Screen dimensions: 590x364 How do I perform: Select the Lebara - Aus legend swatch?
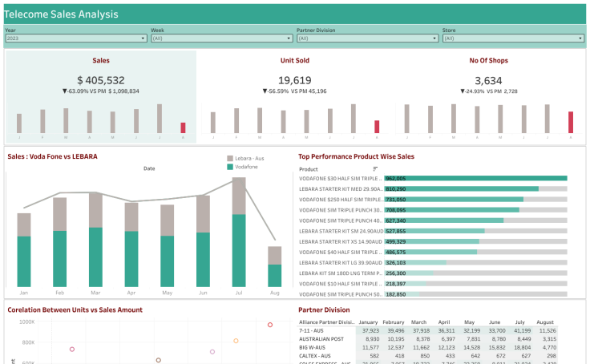point(229,159)
